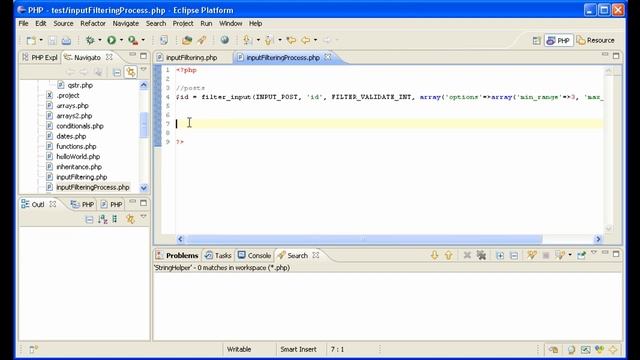Click the Smart Insert status bar entry
The height and width of the screenshot is (360, 640).
click(x=298, y=349)
